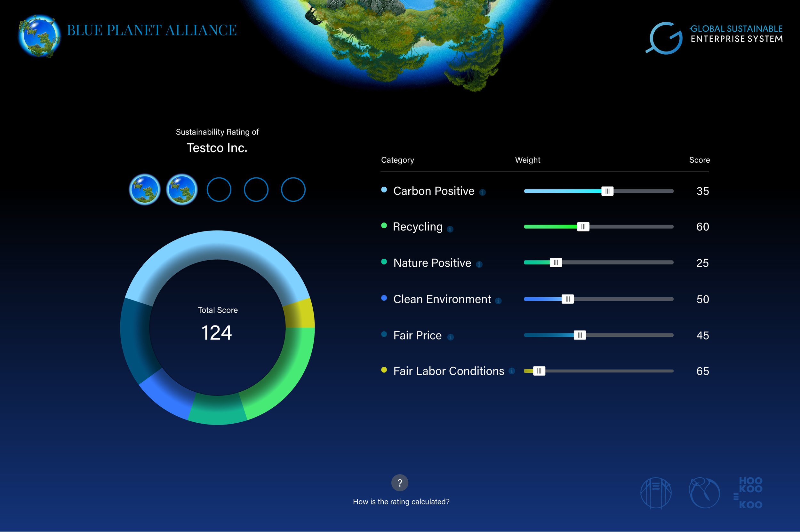
Task: Click the Nature Positive weight slider handle
Action: [x=556, y=262]
